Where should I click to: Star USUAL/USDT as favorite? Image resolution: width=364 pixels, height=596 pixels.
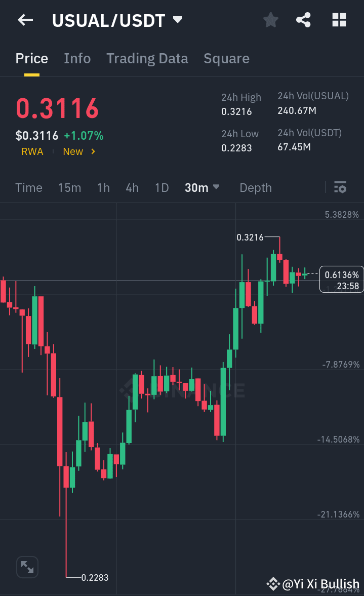tap(270, 20)
